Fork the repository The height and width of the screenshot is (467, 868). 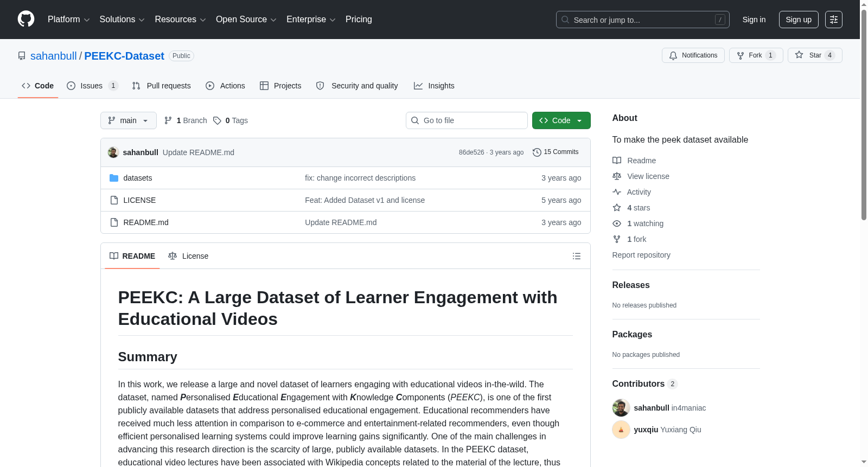pos(756,55)
